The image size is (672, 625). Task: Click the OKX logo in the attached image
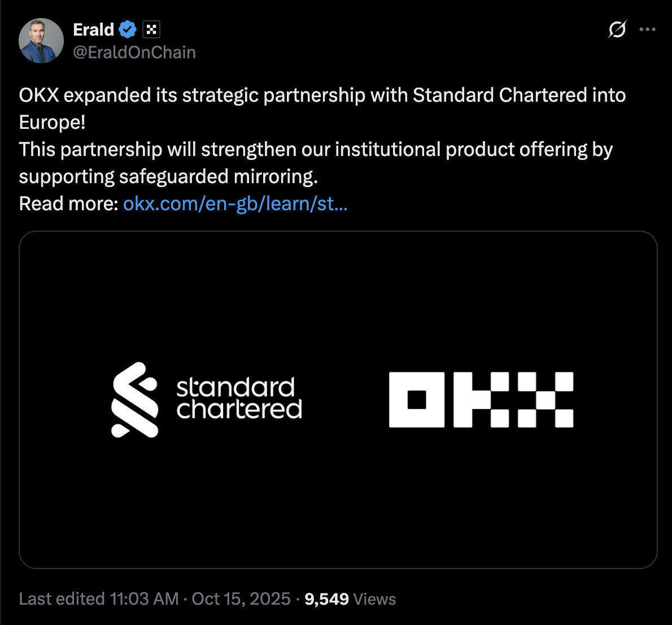tap(481, 400)
